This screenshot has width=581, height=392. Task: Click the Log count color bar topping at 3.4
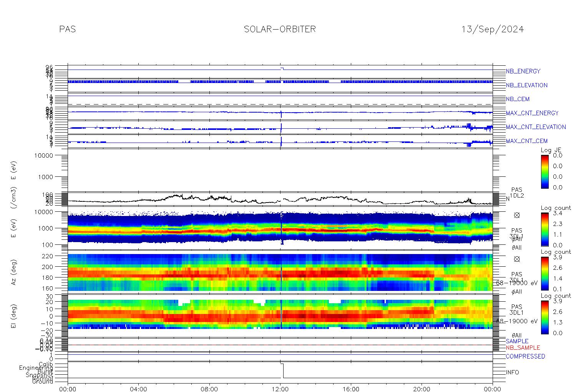pos(545,229)
